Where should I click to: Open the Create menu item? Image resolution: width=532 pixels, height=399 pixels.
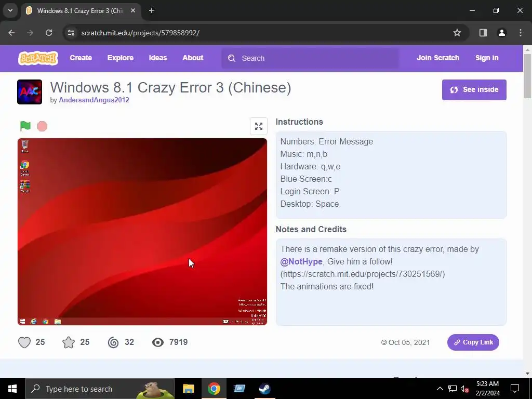click(81, 58)
